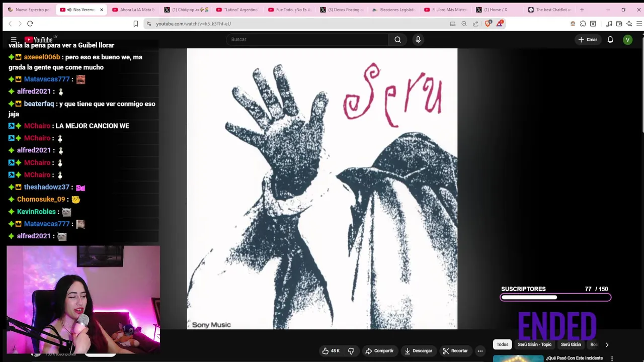Switch to the '(3) Devox Posting' tab
This screenshot has width=644, height=362.
tap(342, 10)
